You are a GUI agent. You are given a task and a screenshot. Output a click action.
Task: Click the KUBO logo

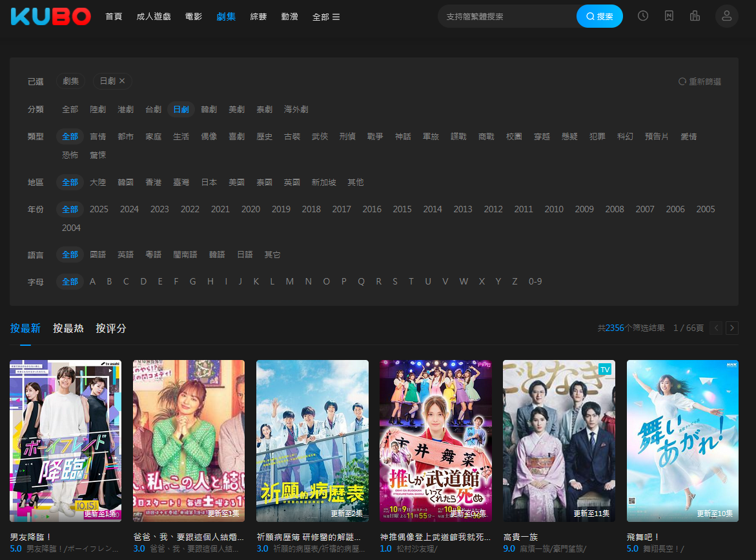tap(51, 16)
